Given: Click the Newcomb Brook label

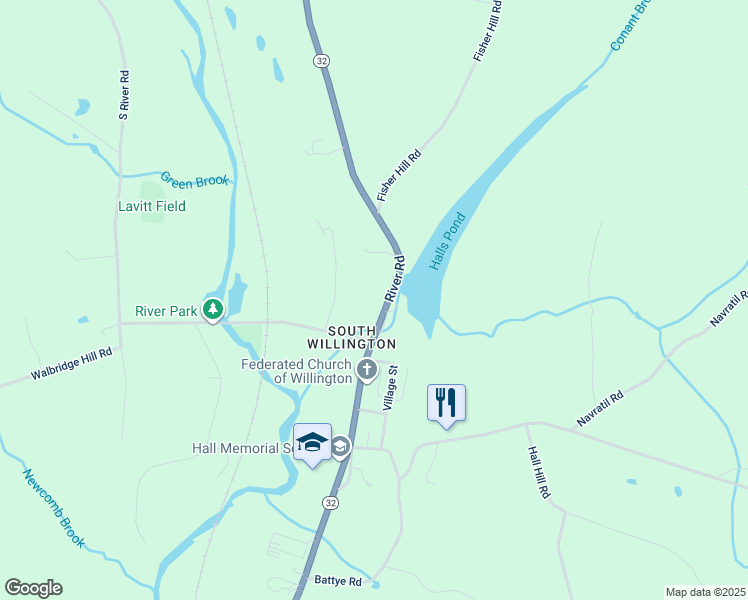Looking at the screenshot, I should click(53, 508).
